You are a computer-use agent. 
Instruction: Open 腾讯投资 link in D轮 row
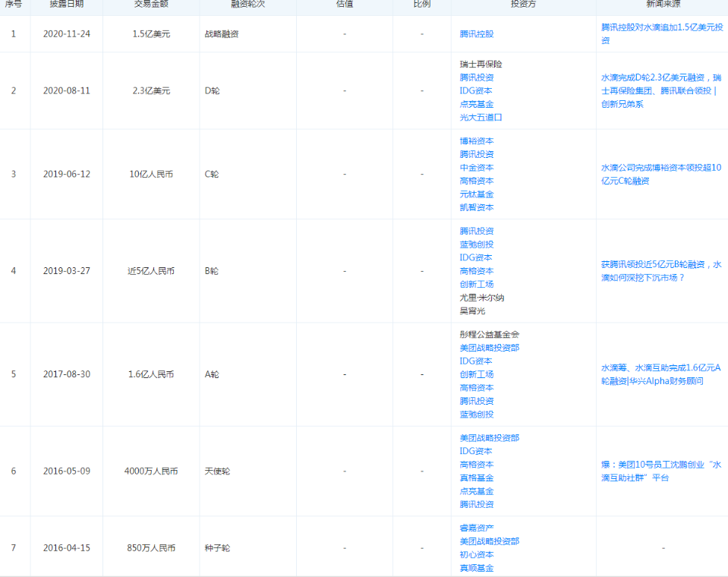click(x=477, y=77)
